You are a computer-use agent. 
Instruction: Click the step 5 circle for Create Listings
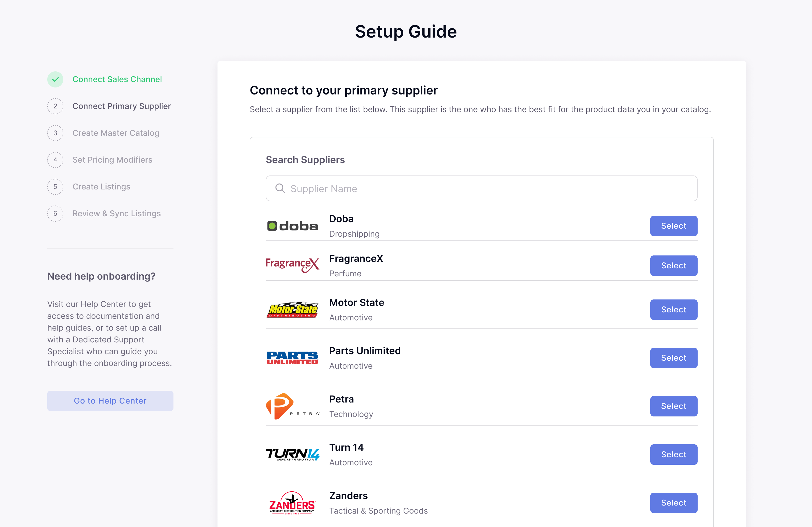(x=55, y=187)
